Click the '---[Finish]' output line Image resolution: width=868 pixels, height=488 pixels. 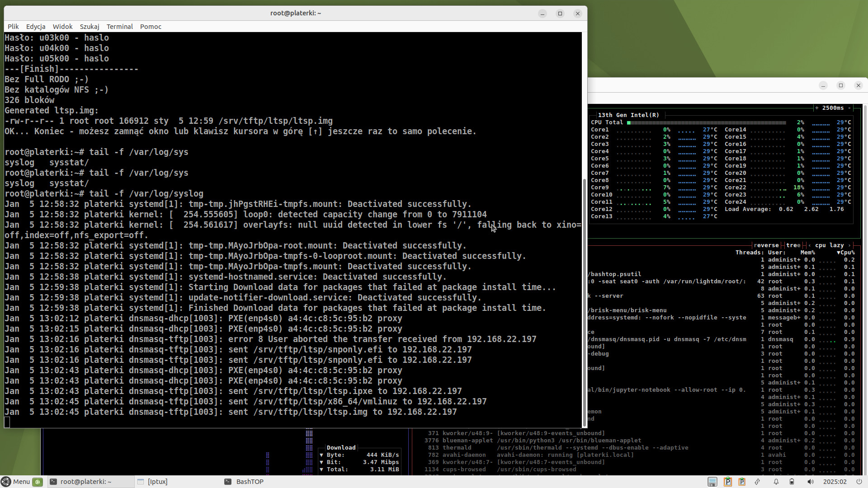[71, 69]
